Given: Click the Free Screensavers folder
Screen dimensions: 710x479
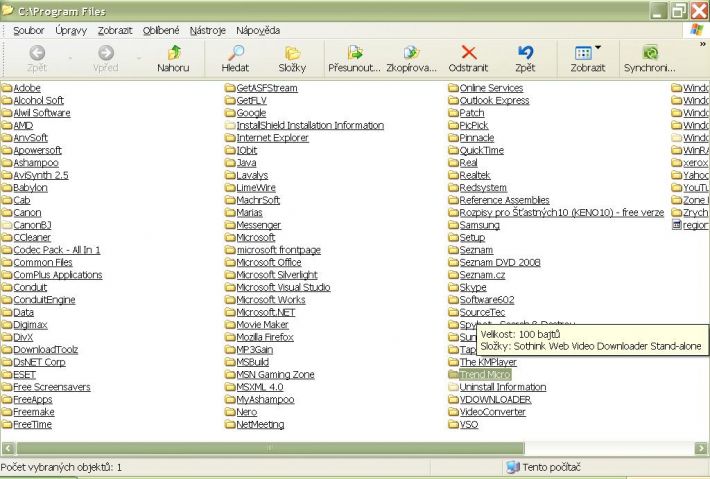Looking at the screenshot, I should click(x=52, y=387).
